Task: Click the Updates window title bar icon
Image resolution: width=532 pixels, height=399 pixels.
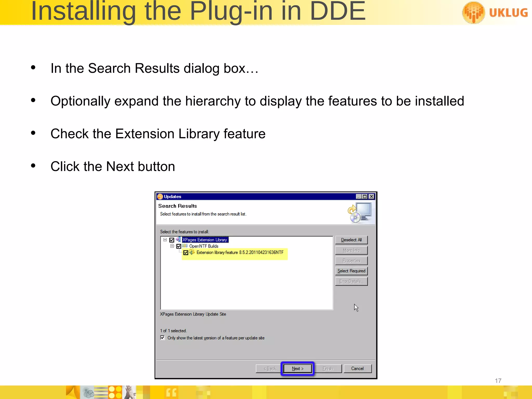Action: tap(160, 197)
